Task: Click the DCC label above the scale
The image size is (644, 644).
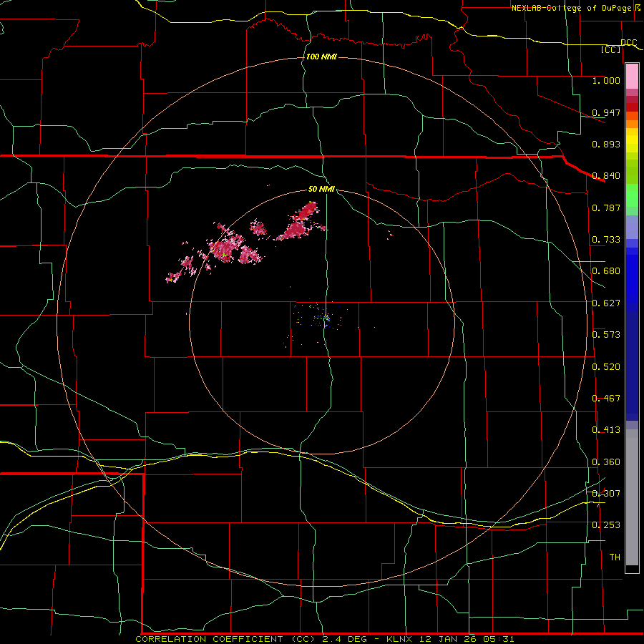Action: pyautogui.click(x=629, y=43)
